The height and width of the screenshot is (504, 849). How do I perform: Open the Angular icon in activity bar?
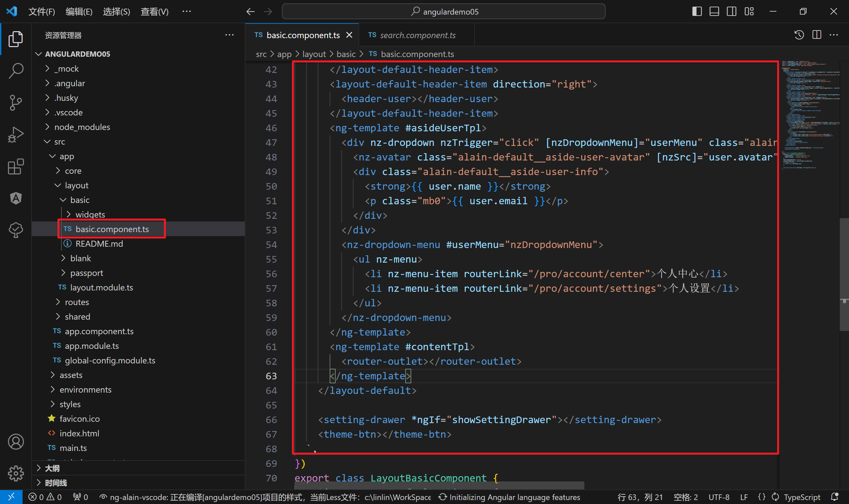pos(16,198)
